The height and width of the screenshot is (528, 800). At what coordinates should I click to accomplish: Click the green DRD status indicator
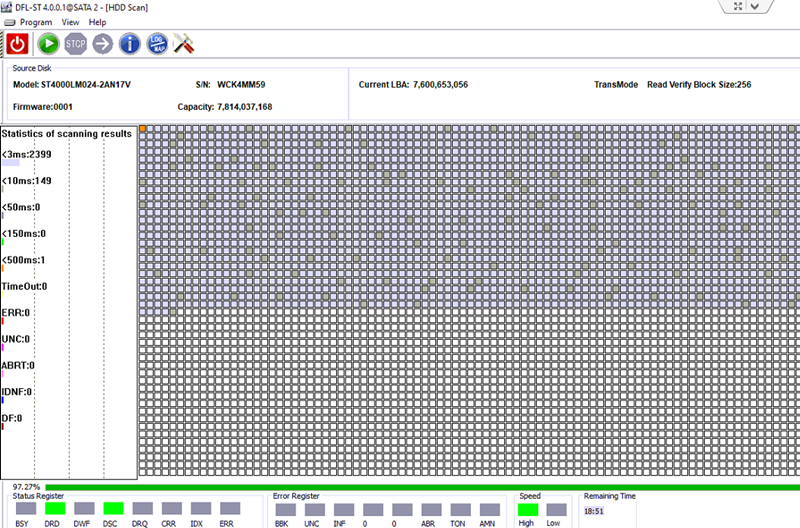55,508
